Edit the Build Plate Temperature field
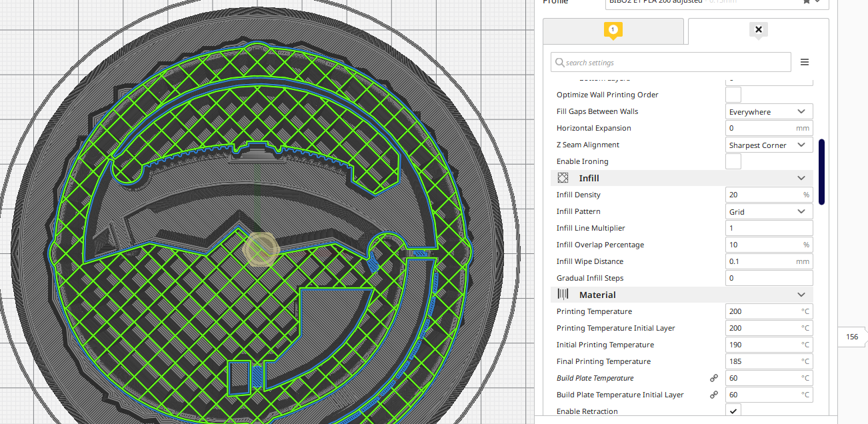This screenshot has height=424, width=868. 769,378
